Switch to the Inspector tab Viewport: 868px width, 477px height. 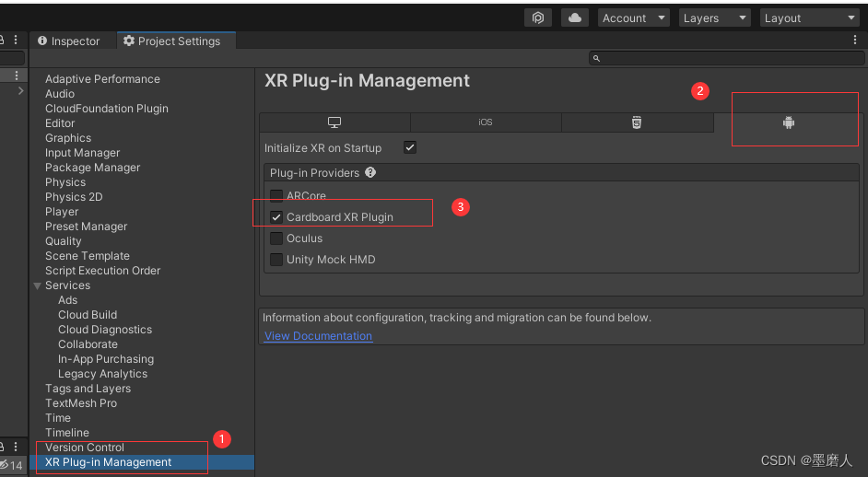pyautogui.click(x=68, y=41)
